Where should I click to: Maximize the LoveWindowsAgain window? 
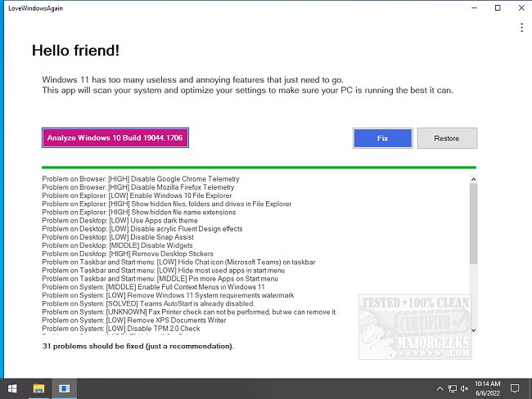click(x=498, y=8)
